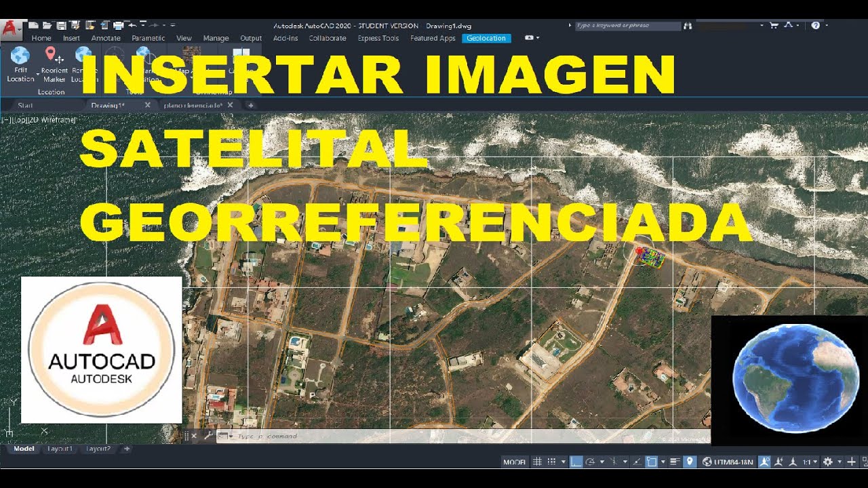Click the Autodesk A360 connect icon
The height and width of the screenshot is (488, 868).
coord(789,25)
